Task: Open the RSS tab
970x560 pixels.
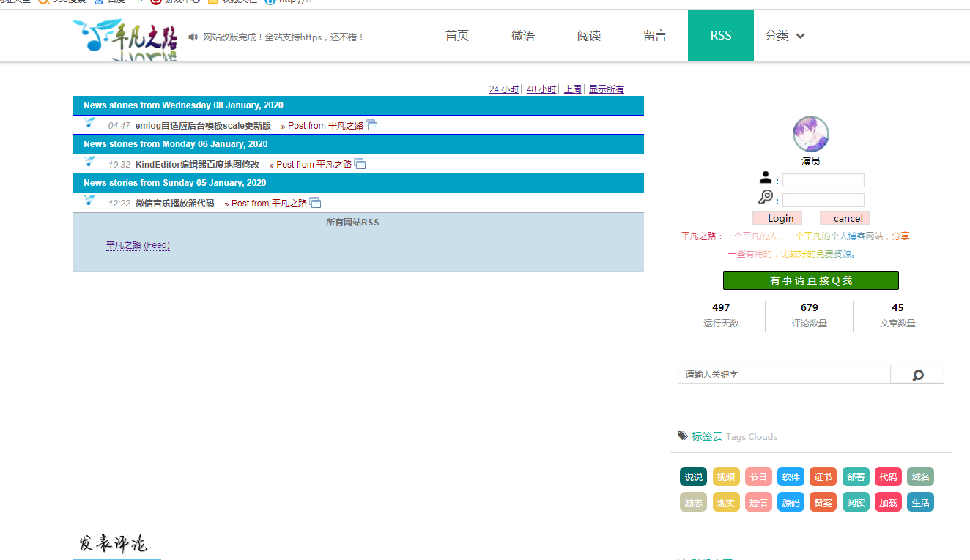Action: (720, 35)
